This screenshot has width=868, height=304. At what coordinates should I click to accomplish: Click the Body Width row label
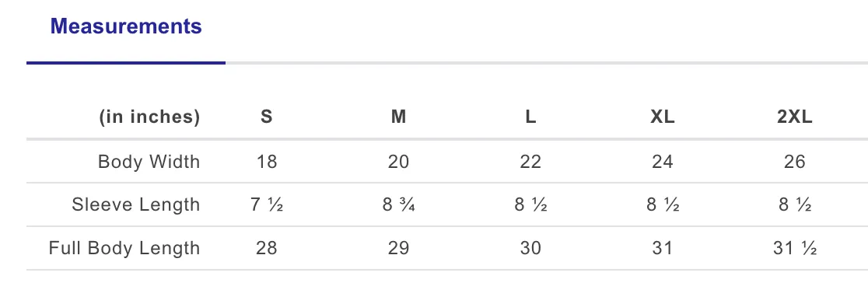[x=149, y=162]
